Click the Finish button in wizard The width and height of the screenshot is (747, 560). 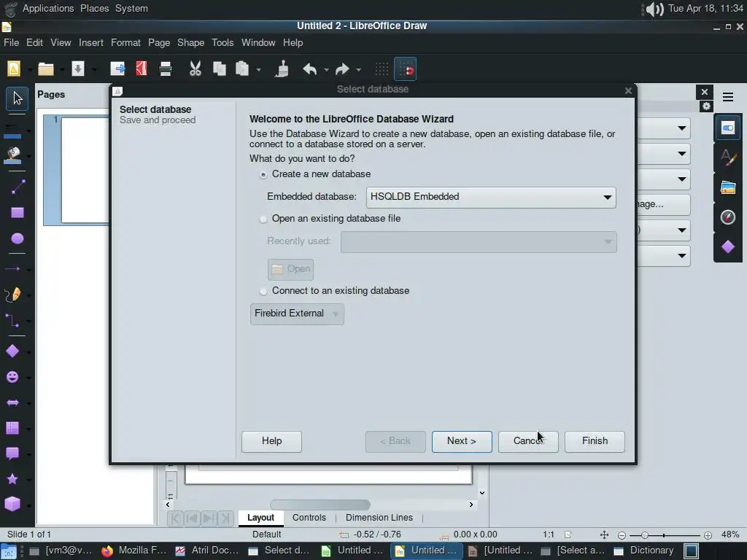pos(595,441)
